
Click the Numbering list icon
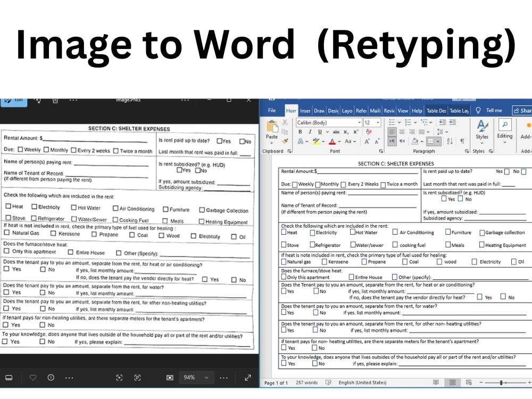(408, 122)
